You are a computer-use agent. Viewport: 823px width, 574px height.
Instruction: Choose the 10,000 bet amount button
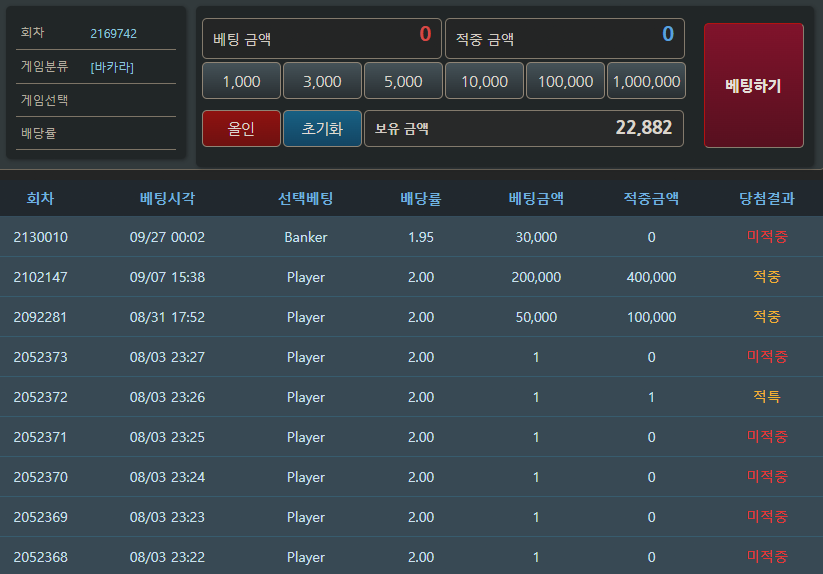[x=484, y=81]
